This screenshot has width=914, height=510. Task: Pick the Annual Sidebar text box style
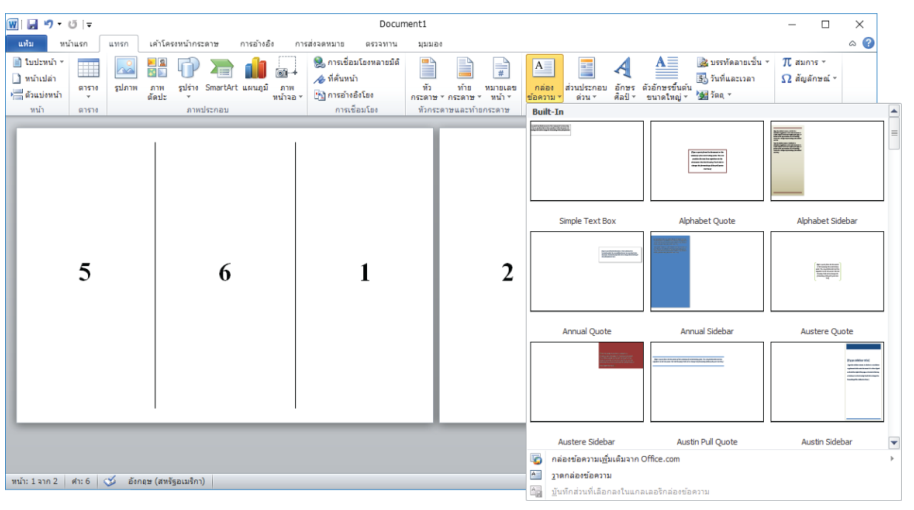[x=706, y=271]
